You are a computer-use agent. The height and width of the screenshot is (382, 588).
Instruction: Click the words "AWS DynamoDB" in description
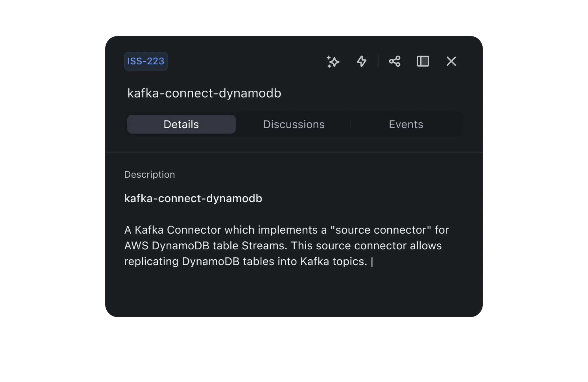(x=167, y=246)
